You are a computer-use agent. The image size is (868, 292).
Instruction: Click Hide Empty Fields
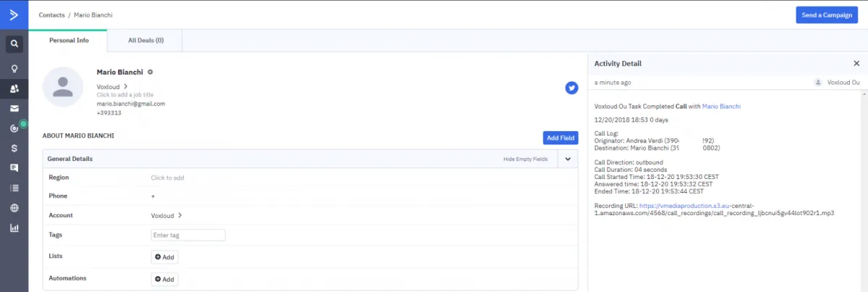tap(526, 159)
